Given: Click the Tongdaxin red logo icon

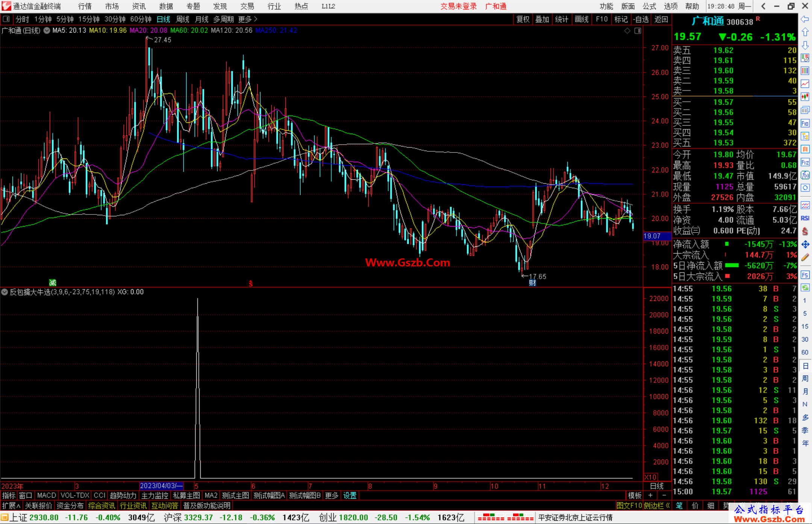Looking at the screenshot, I should [6, 6].
